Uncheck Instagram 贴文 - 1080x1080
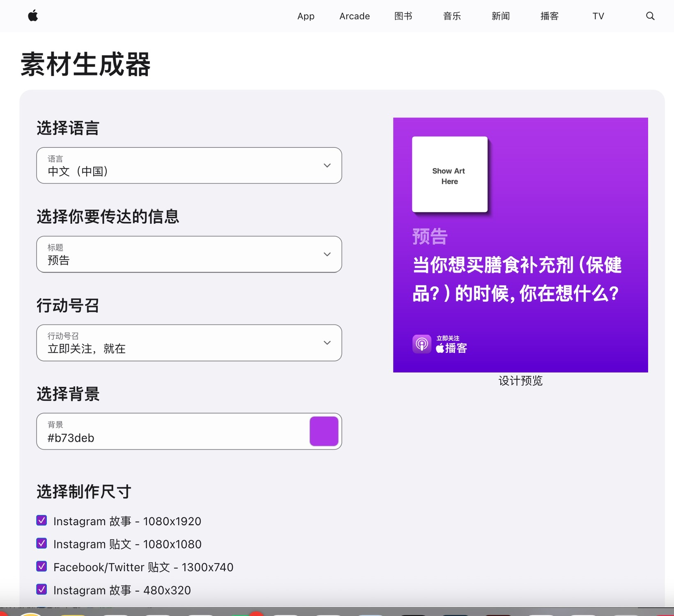The width and height of the screenshot is (674, 616). [x=41, y=544]
